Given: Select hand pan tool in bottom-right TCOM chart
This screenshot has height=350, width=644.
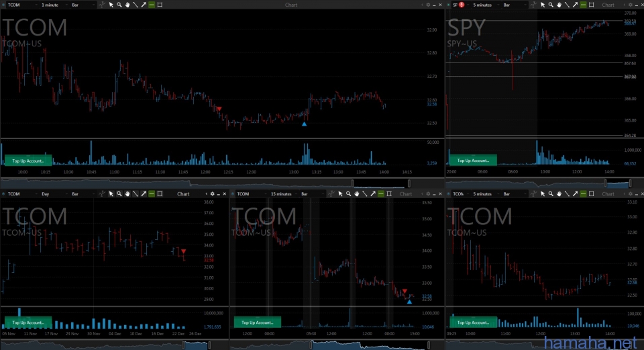Looking at the screenshot, I should pos(559,193).
